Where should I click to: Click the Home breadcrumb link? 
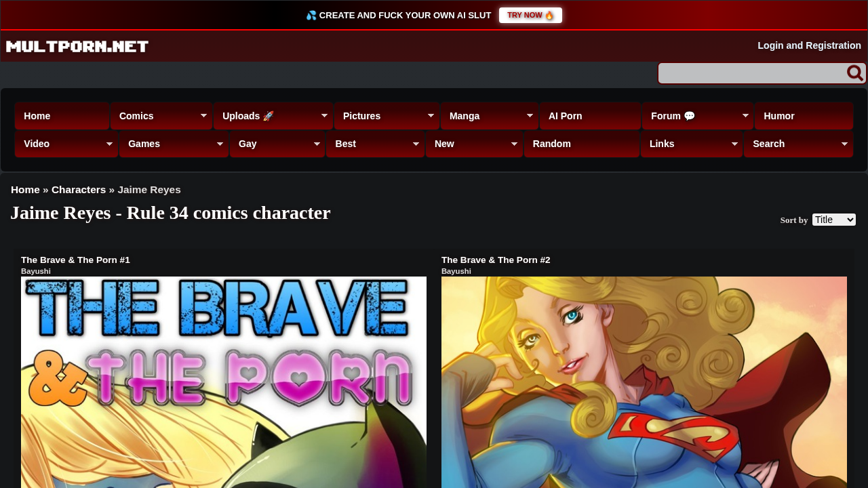pos(25,190)
